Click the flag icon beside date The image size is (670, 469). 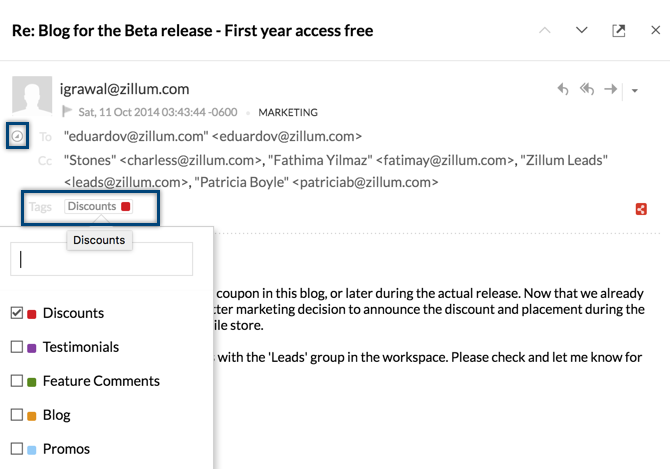point(68,112)
